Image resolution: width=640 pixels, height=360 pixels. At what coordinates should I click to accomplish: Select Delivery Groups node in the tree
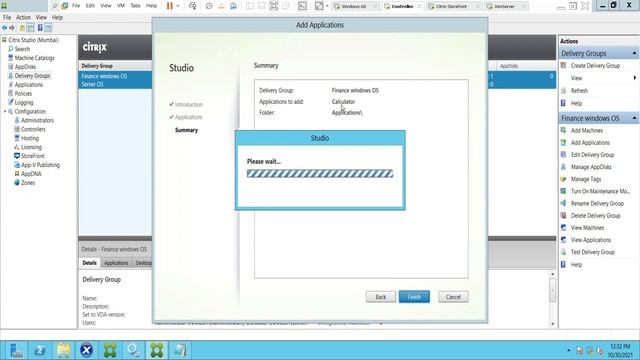[32, 76]
